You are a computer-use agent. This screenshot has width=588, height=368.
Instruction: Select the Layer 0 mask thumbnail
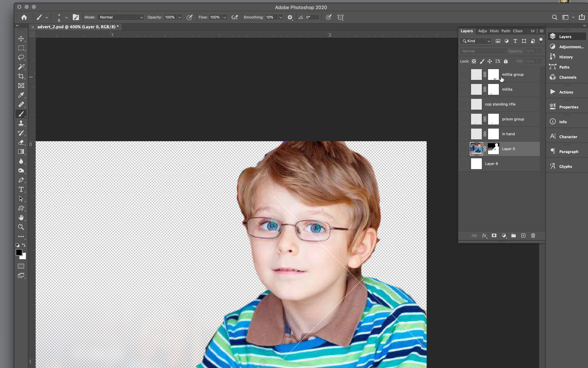[x=493, y=149]
